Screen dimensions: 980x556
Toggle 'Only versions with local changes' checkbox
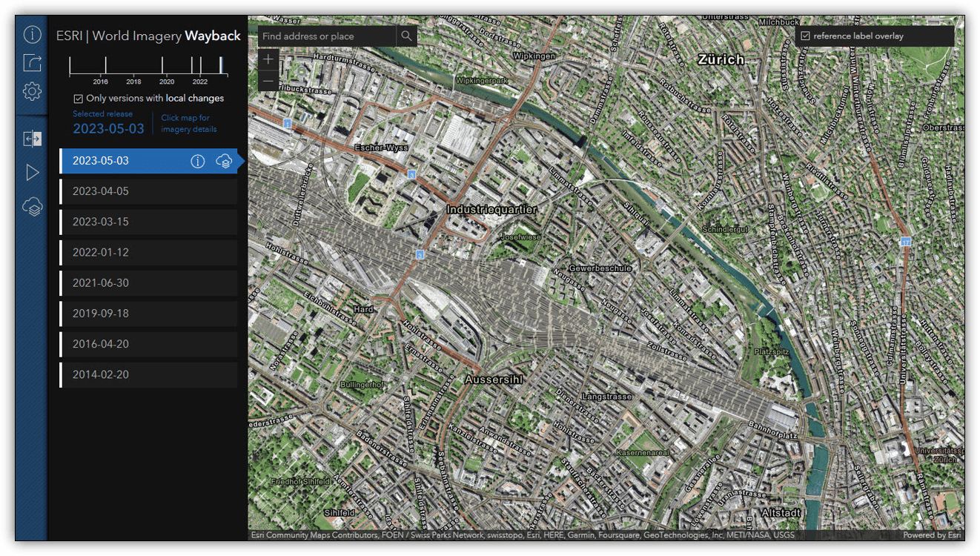79,99
